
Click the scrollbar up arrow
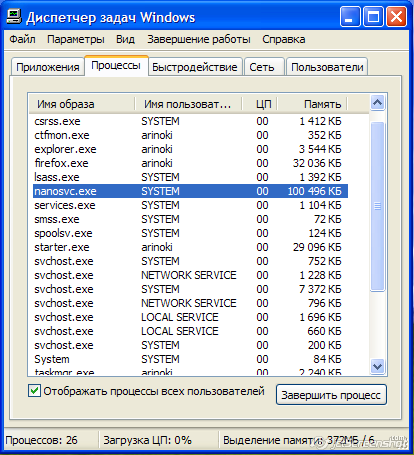pos(377,103)
